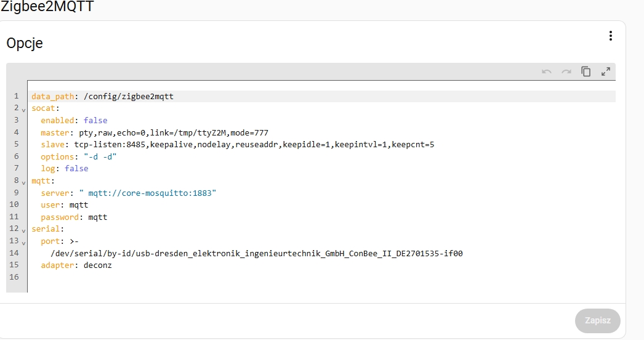Click the ConBee II serial device path
Screen dimensions: 644x340
256,253
